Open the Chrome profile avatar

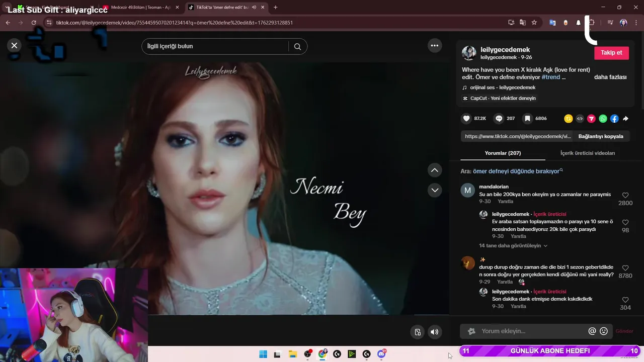623,23
